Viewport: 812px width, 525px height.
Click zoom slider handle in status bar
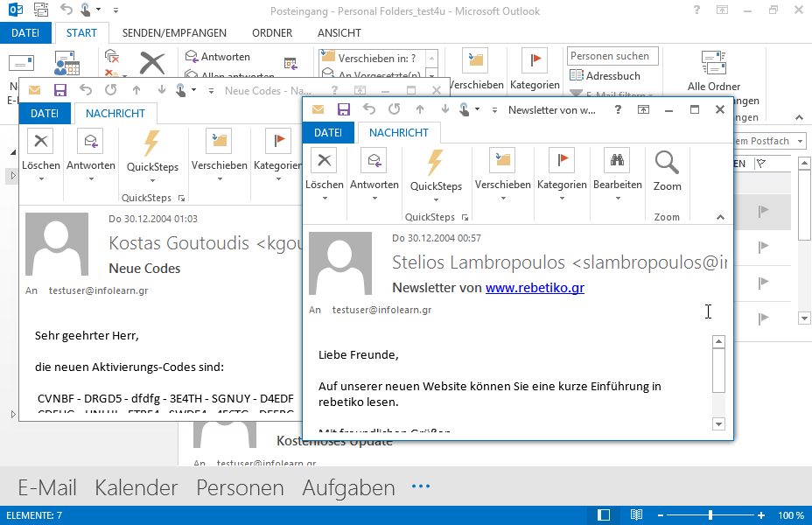point(710,515)
